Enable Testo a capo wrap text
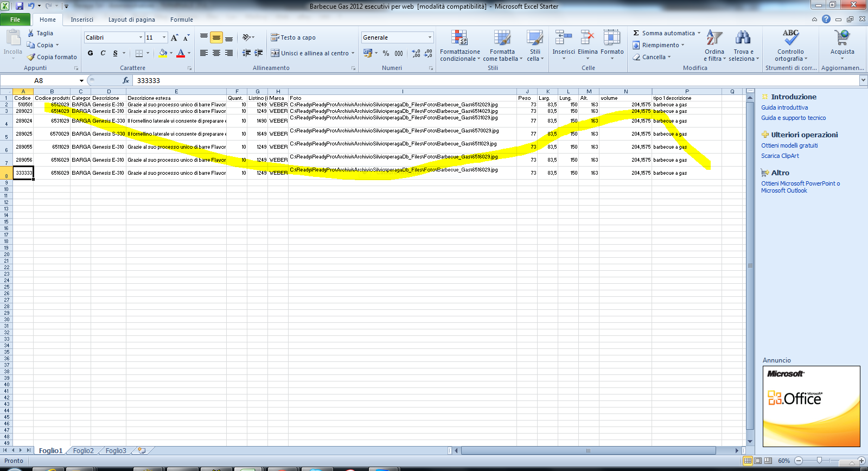 (x=293, y=37)
